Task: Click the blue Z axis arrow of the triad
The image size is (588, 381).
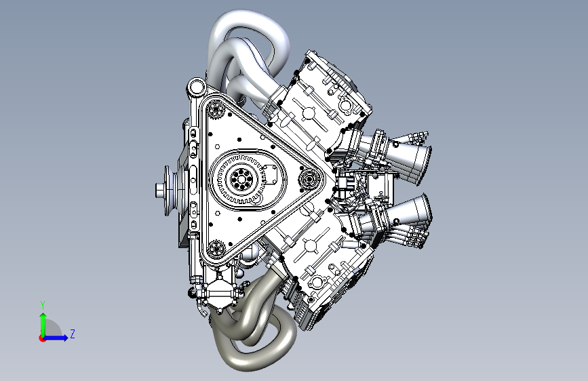Action: [56, 338]
